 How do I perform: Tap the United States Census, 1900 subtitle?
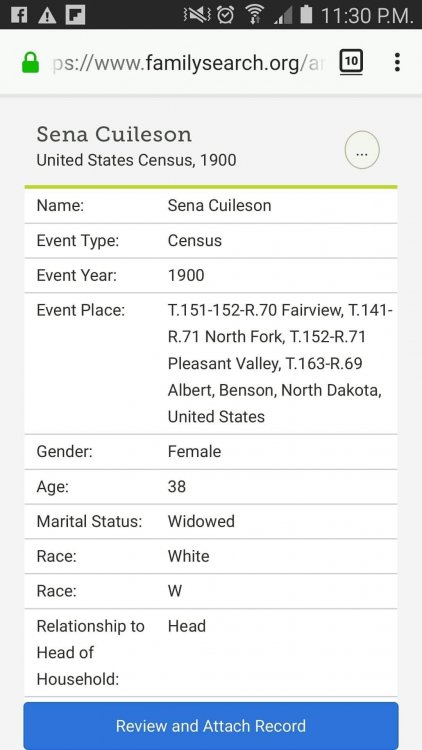[x=136, y=160]
